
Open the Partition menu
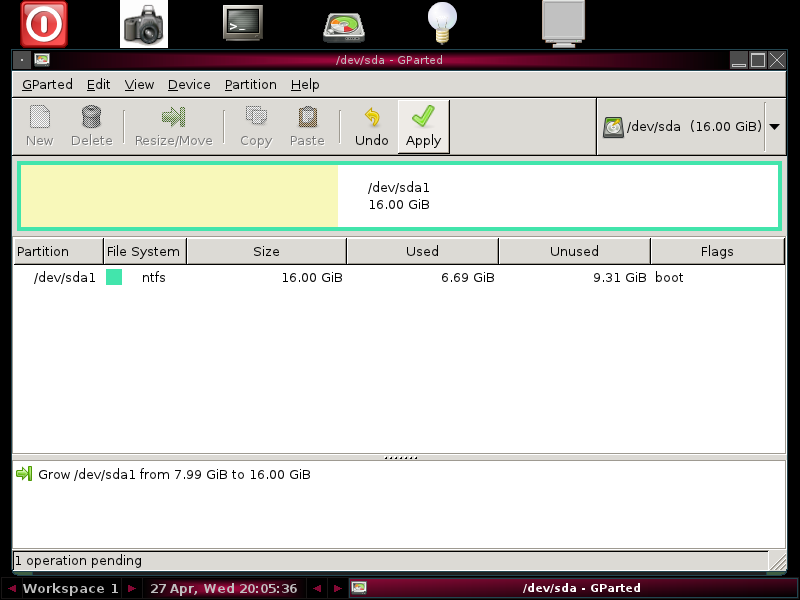pos(251,85)
